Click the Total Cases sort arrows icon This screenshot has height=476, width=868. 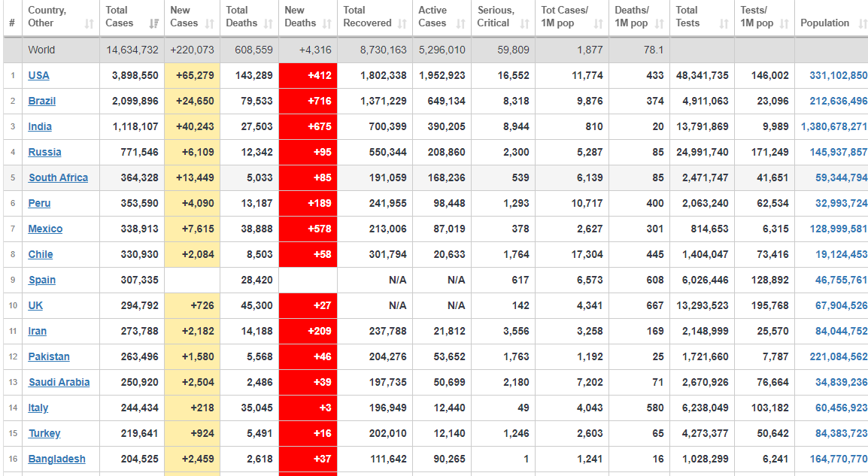point(154,24)
